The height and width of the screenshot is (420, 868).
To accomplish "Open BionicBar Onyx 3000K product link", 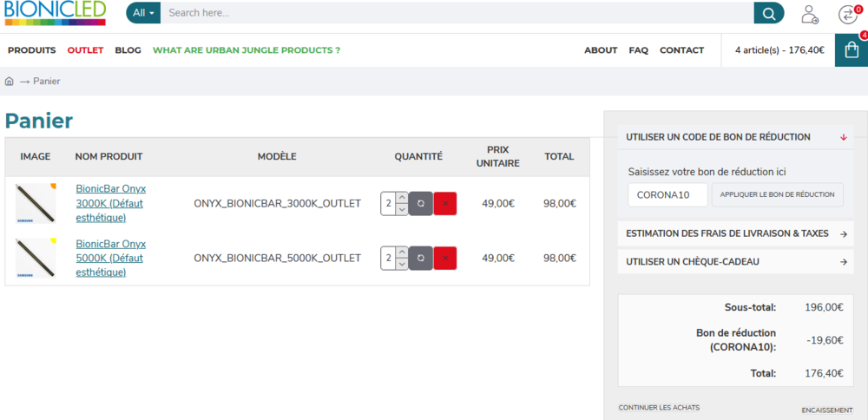I will tap(111, 203).
